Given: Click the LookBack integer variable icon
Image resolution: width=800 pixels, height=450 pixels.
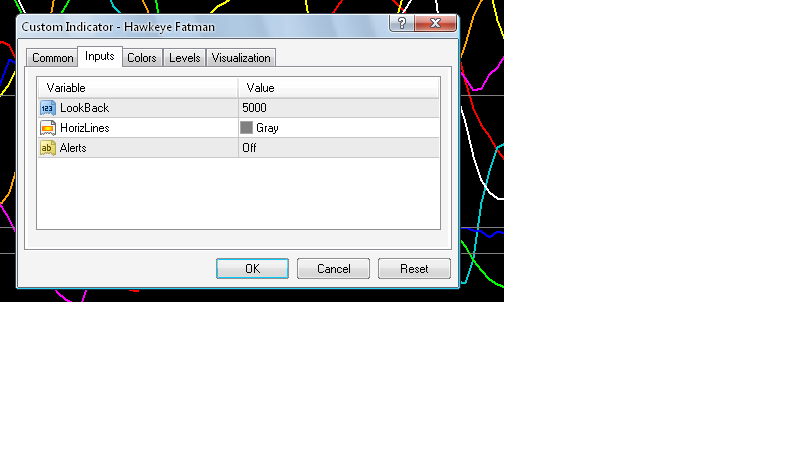Looking at the screenshot, I should tap(47, 108).
